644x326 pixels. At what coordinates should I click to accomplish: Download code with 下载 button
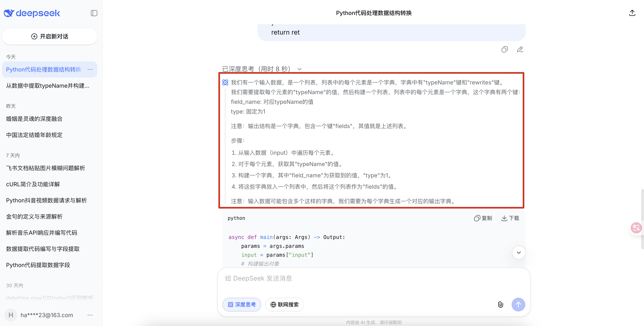(x=510, y=218)
